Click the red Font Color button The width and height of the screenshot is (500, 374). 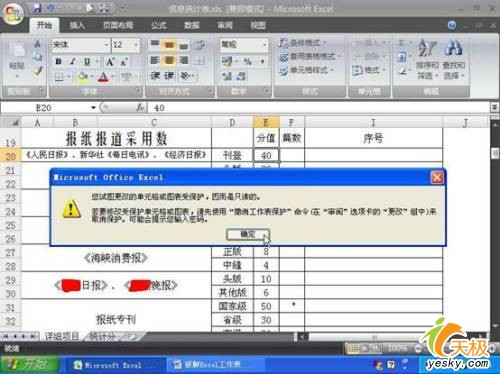pos(103,77)
